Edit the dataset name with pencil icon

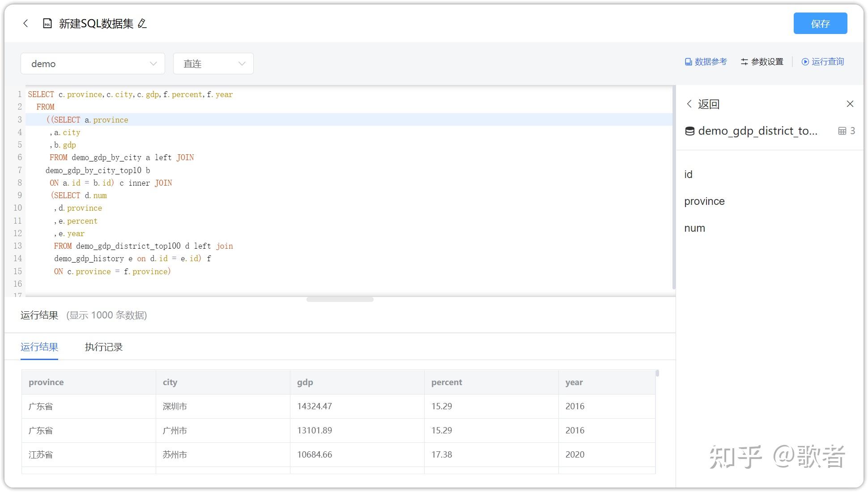tap(142, 24)
